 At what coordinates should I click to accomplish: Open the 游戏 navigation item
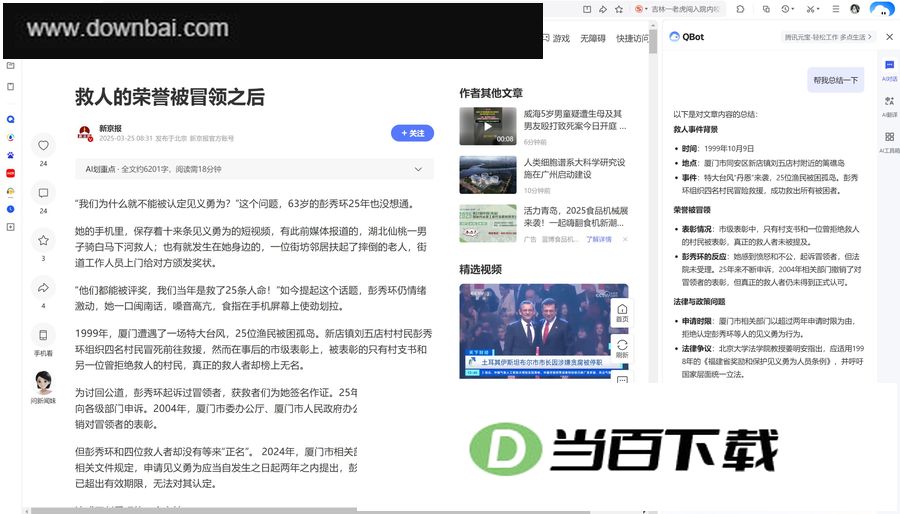point(561,38)
